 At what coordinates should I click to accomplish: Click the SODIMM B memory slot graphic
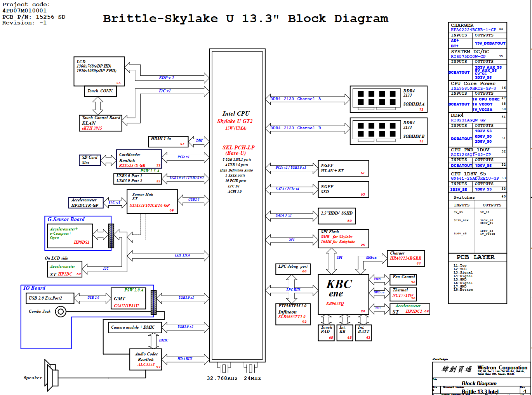click(376, 132)
